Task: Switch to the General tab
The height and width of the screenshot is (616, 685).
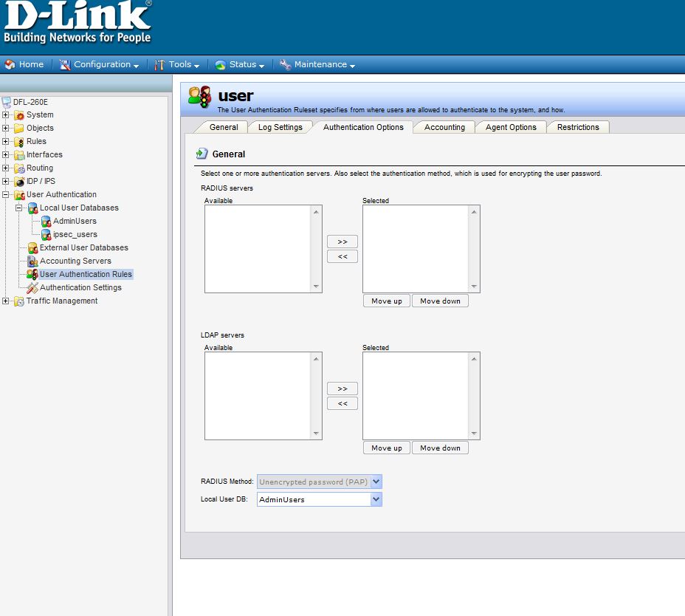Action: pos(224,127)
